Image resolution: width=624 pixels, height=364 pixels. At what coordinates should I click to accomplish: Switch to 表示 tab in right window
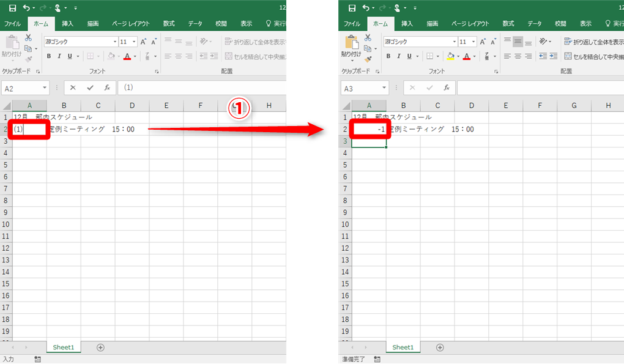(585, 23)
